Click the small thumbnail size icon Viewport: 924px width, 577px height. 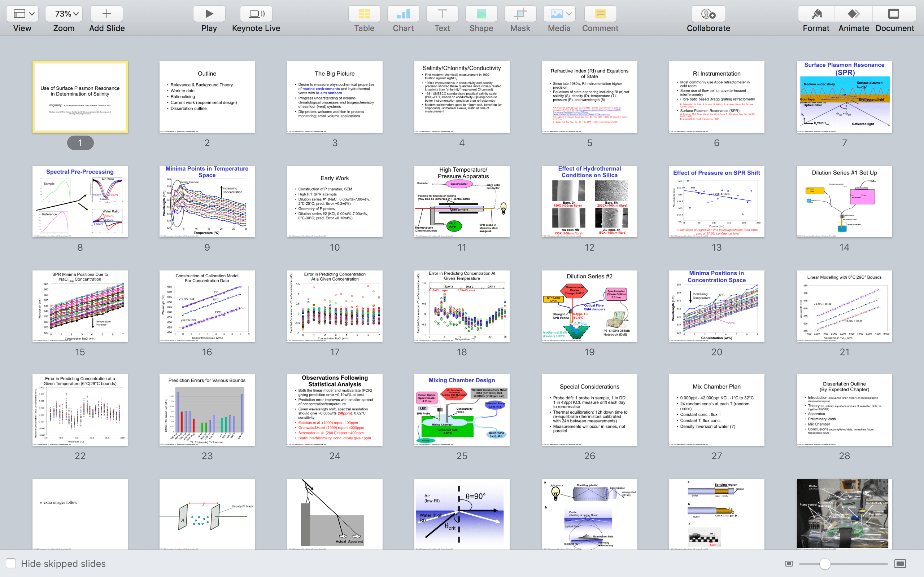(x=789, y=564)
